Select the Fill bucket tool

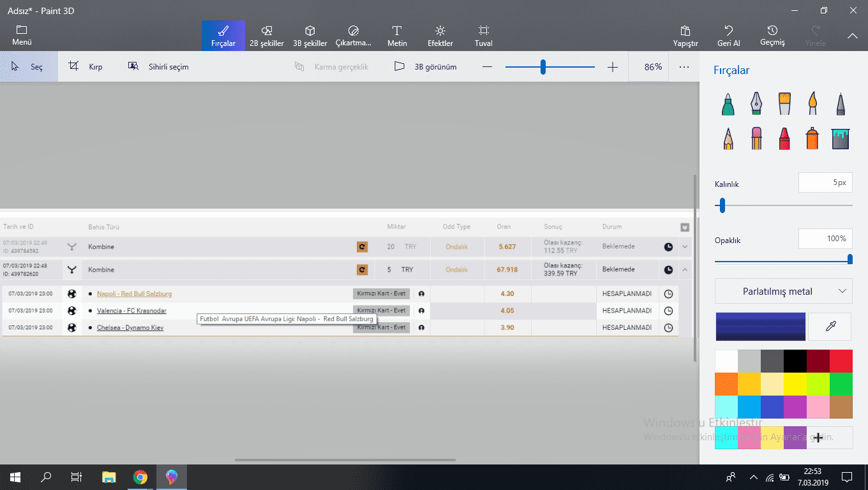click(x=841, y=138)
